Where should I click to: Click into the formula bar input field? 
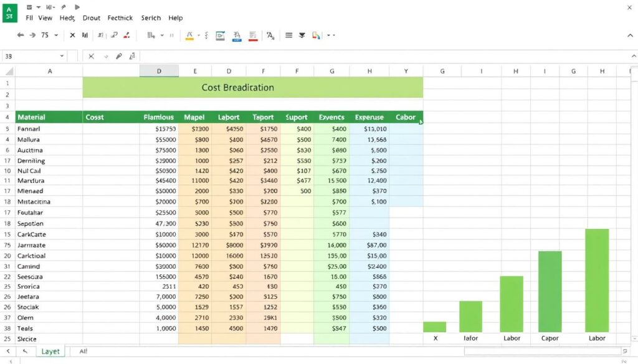coord(384,56)
